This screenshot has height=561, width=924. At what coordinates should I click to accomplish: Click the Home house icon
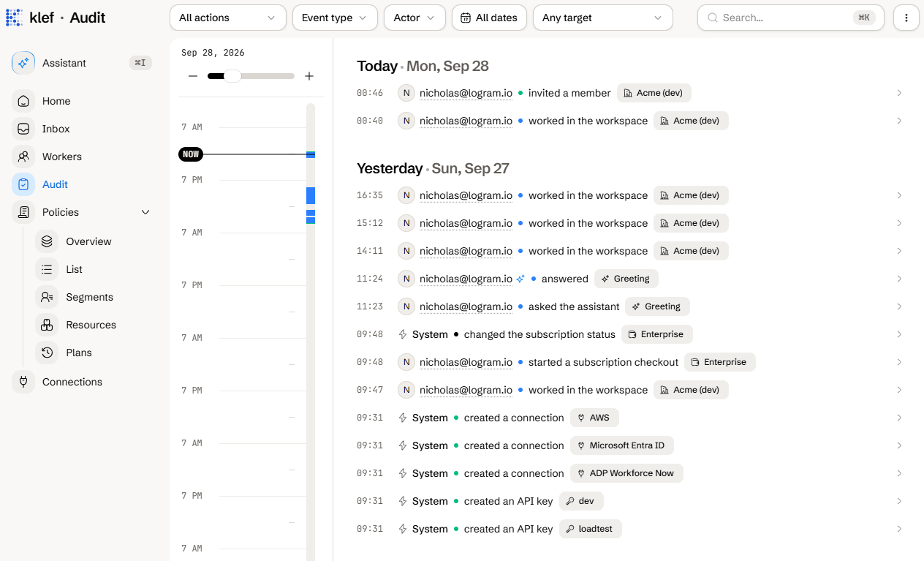pyautogui.click(x=23, y=101)
